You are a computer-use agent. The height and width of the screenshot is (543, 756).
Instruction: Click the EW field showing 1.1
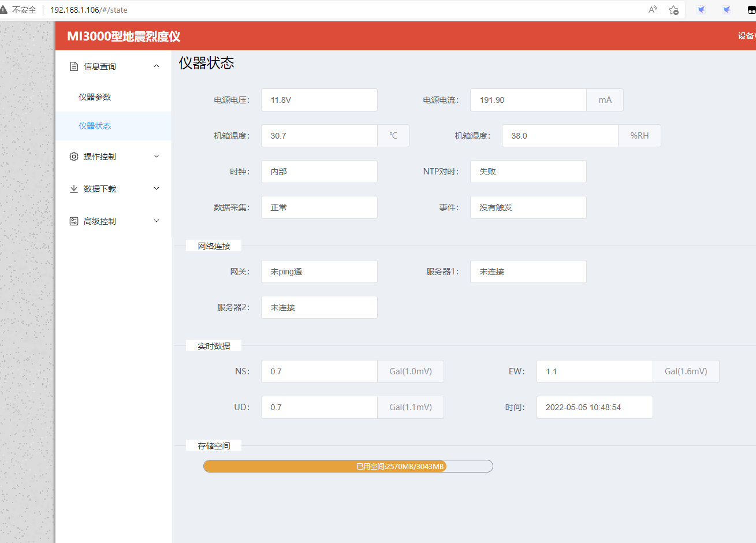(x=595, y=371)
